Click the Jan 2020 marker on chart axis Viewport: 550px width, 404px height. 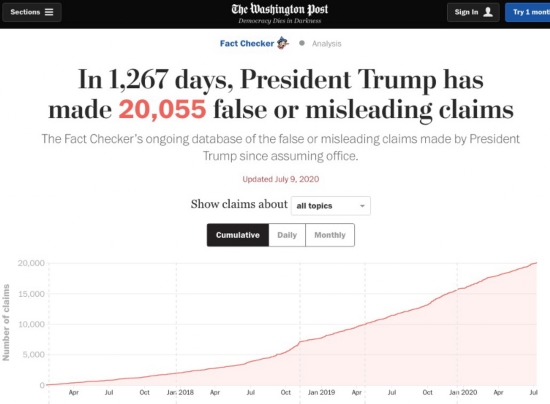463,392
